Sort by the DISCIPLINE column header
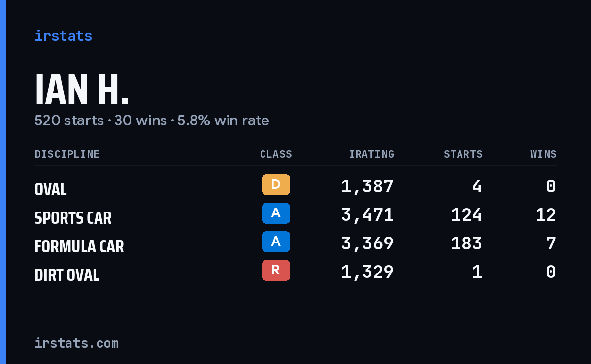The width and height of the screenshot is (591, 364). (x=67, y=154)
